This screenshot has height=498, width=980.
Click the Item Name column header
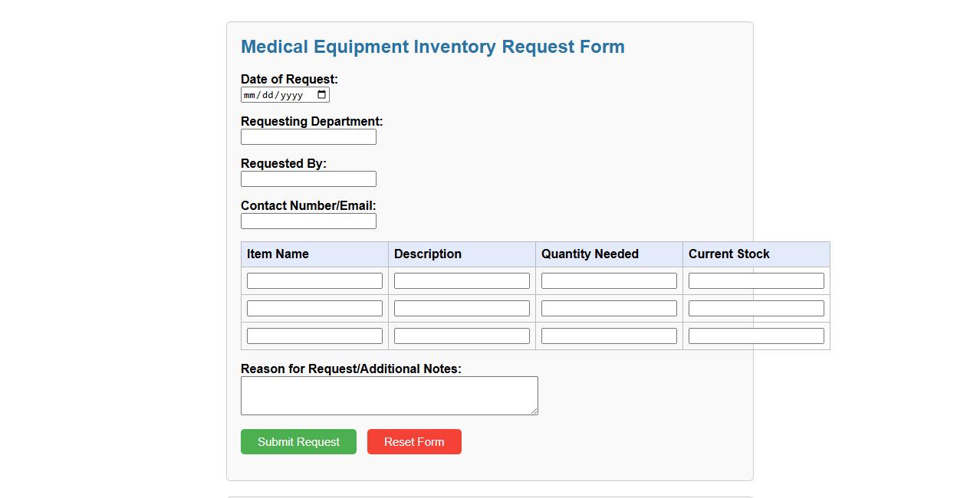[277, 254]
